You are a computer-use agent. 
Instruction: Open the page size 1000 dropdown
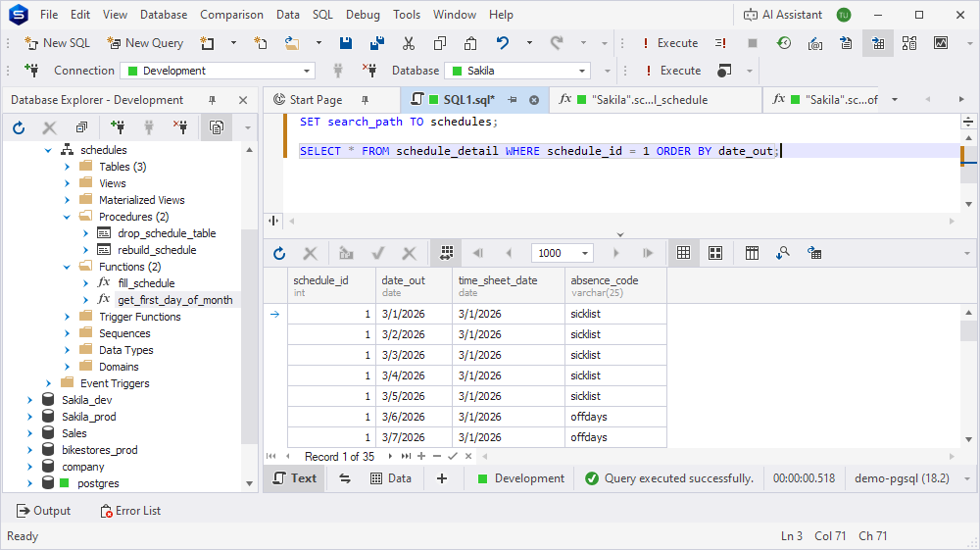tap(585, 253)
